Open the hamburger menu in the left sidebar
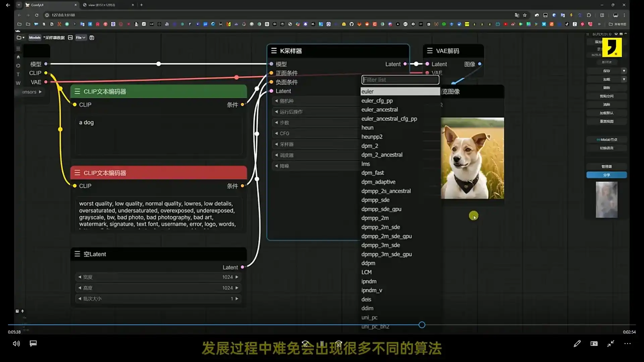The height and width of the screenshot is (362, 644). coord(18,49)
